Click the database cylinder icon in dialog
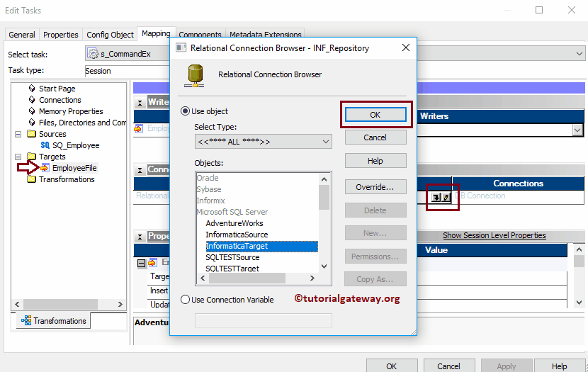Image resolution: width=588 pixels, height=372 pixels. [194, 75]
